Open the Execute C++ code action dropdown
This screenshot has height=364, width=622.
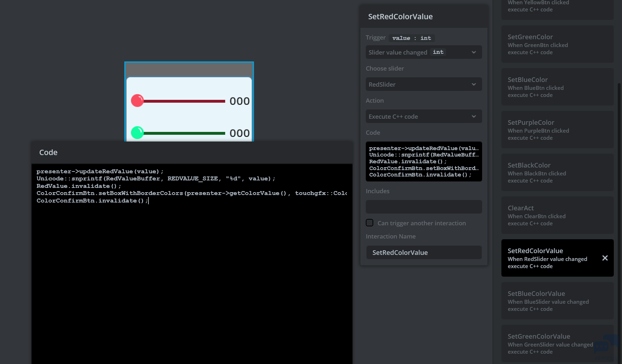pyautogui.click(x=424, y=117)
